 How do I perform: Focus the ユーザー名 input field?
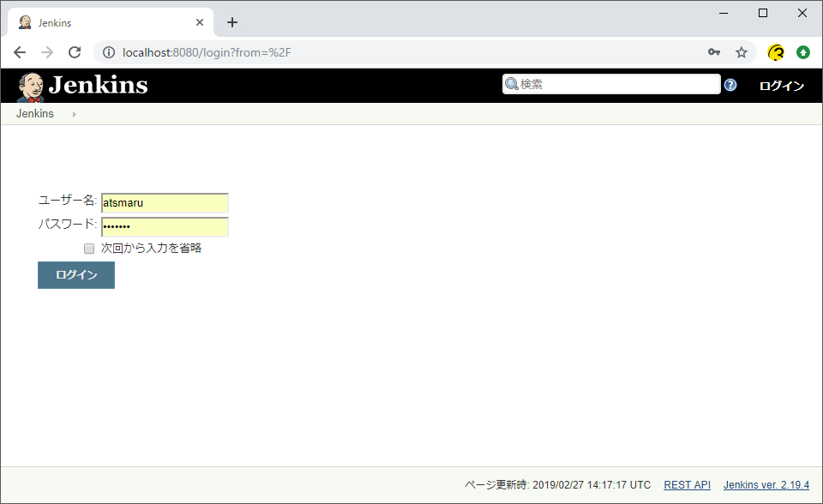[165, 202]
